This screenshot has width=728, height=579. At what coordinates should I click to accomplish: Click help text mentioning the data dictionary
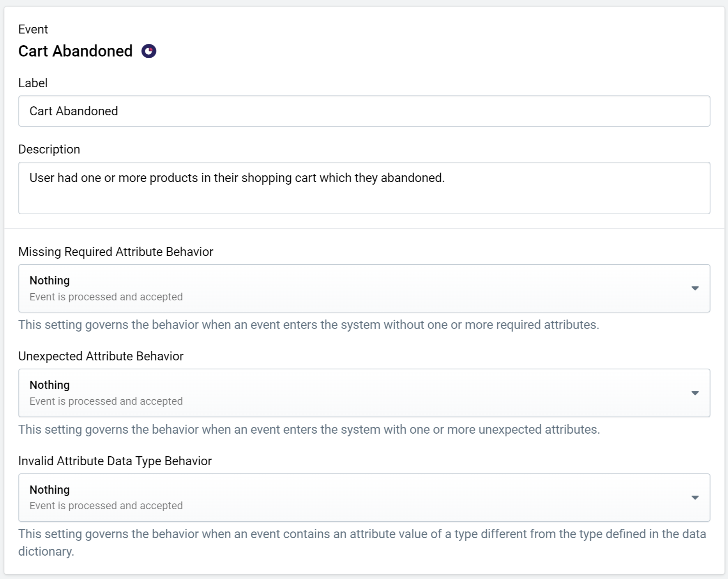pos(362,542)
